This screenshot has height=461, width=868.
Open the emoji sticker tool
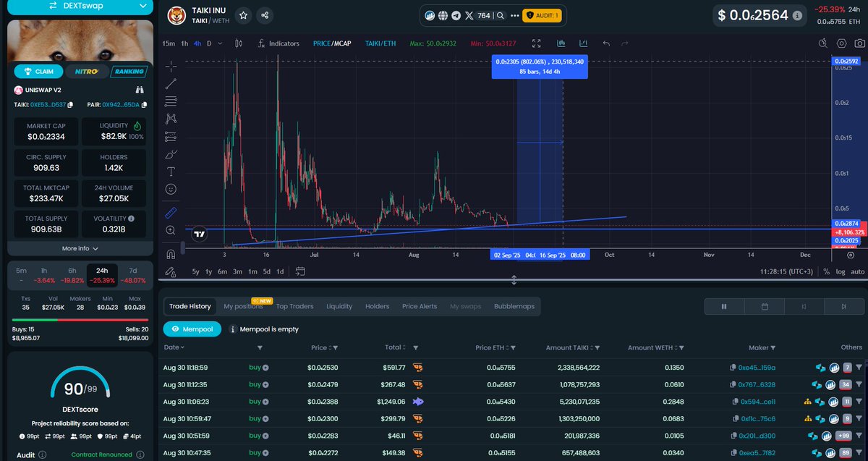(171, 189)
